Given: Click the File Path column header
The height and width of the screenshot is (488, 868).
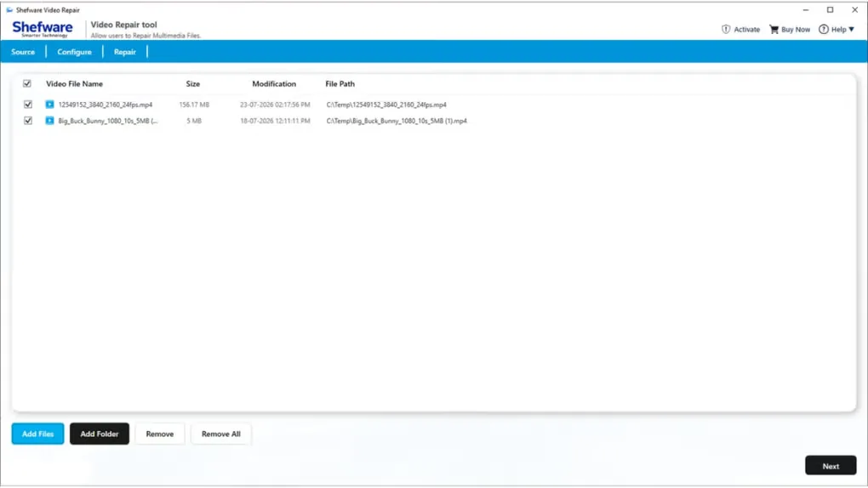Looking at the screenshot, I should 340,83.
